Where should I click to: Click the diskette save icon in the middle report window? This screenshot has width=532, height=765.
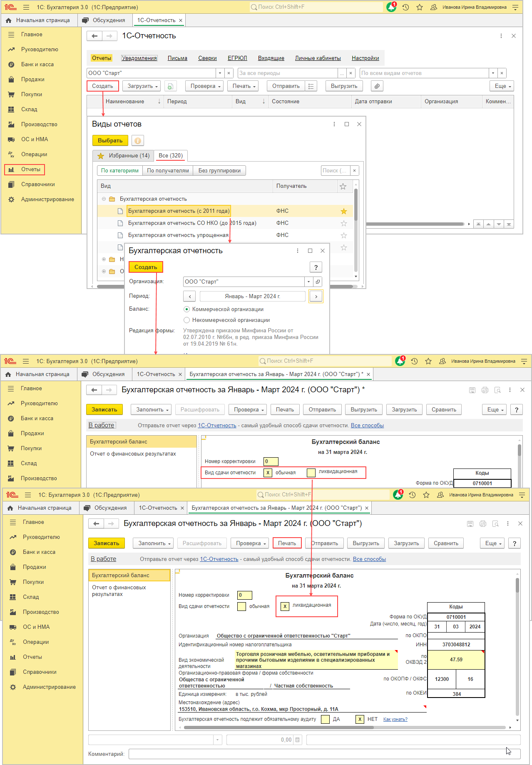[x=472, y=390]
